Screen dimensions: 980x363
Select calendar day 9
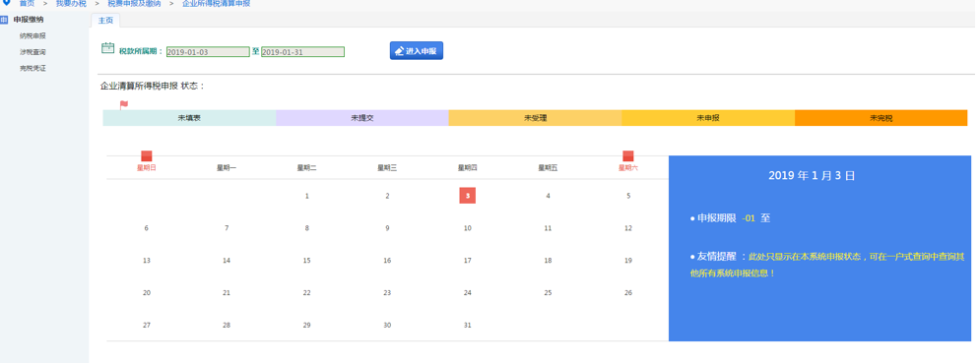pyautogui.click(x=387, y=228)
